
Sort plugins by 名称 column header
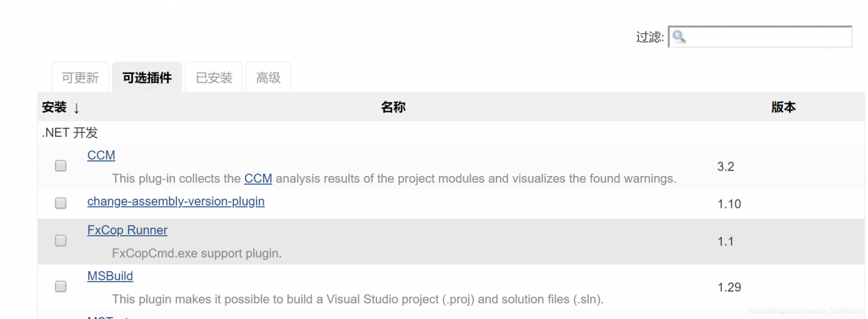(x=393, y=107)
